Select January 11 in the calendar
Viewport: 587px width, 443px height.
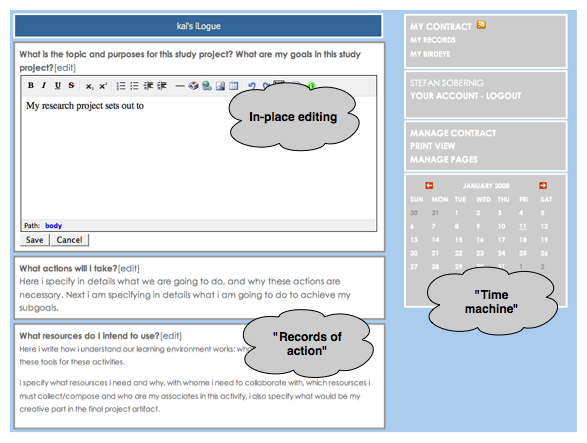coord(523,226)
